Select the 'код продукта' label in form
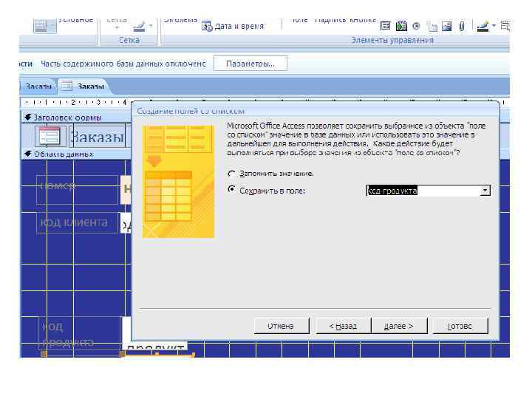Screen dimensions: 532x399 click(x=81, y=334)
